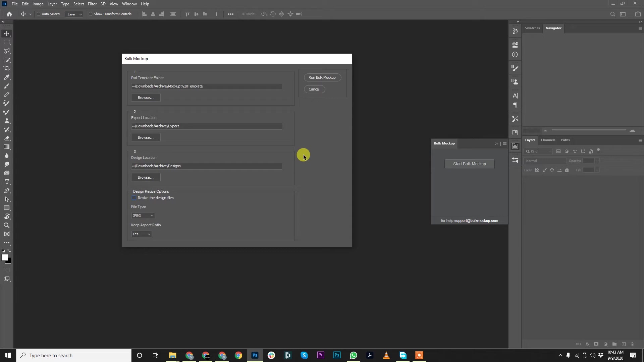This screenshot has height=362, width=644.
Task: Open the Filter menu
Action: pos(92,4)
